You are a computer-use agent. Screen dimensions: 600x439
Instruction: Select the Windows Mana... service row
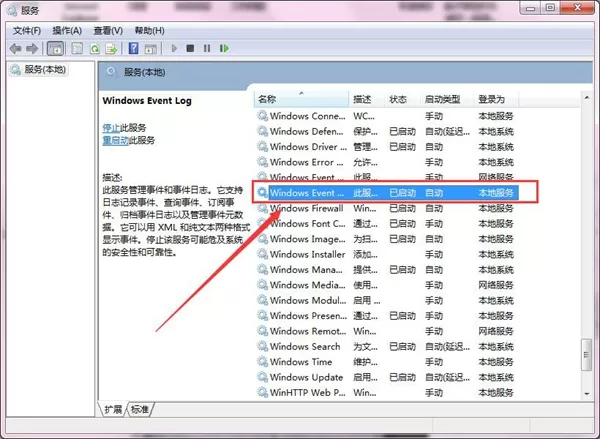point(386,269)
